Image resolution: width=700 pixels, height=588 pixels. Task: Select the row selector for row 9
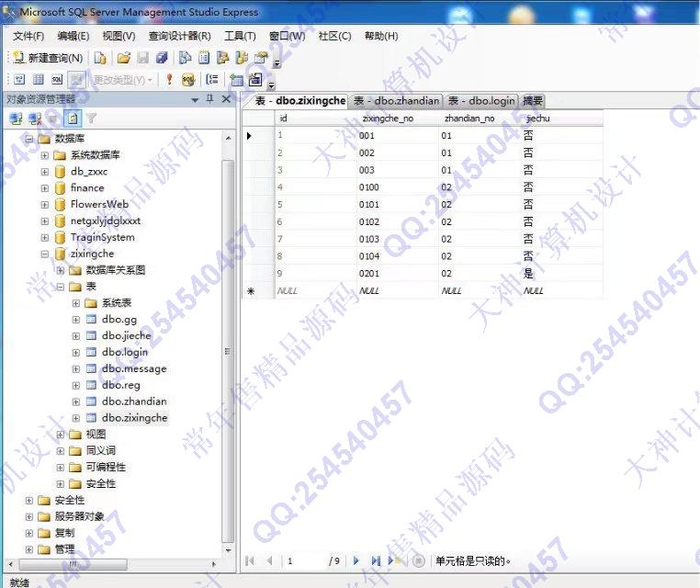coord(258,274)
